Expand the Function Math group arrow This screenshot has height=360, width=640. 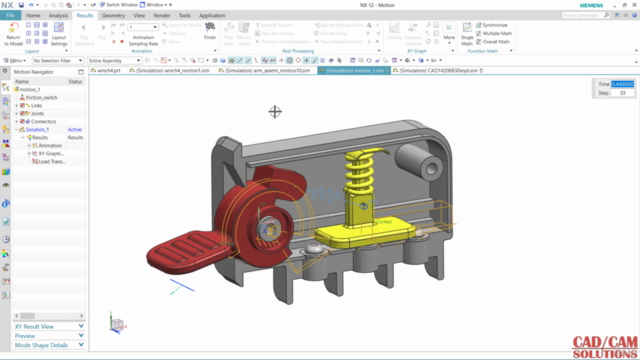[x=511, y=51]
